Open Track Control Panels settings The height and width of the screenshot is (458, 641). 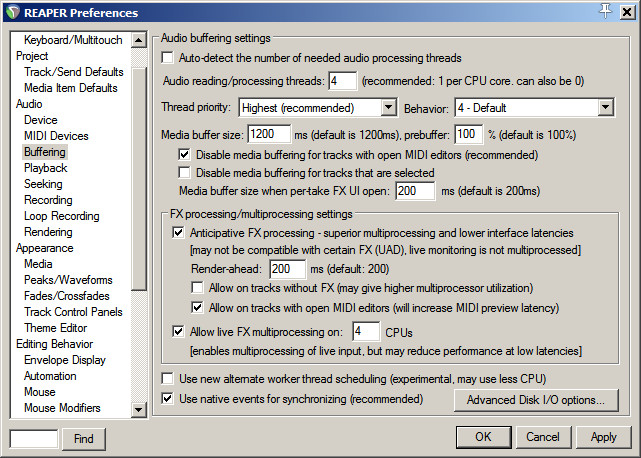point(73,312)
